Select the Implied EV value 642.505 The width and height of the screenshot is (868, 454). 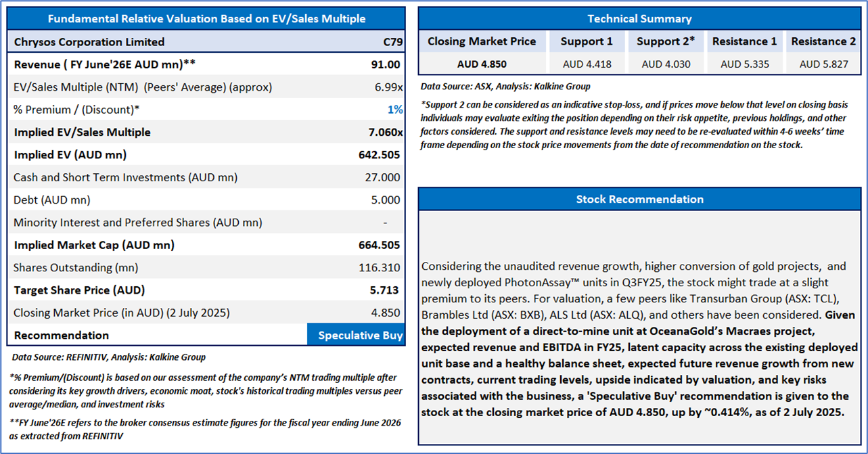coord(380,155)
